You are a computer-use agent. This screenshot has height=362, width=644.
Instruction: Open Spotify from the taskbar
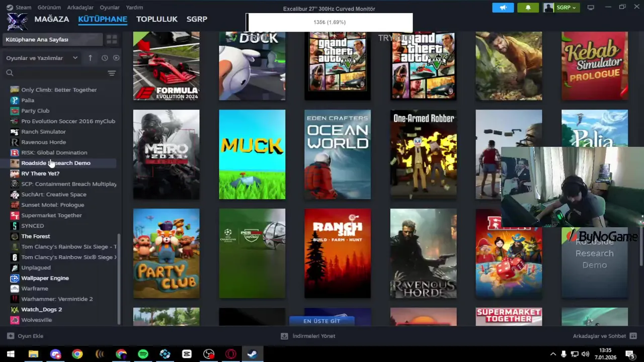coord(143,354)
